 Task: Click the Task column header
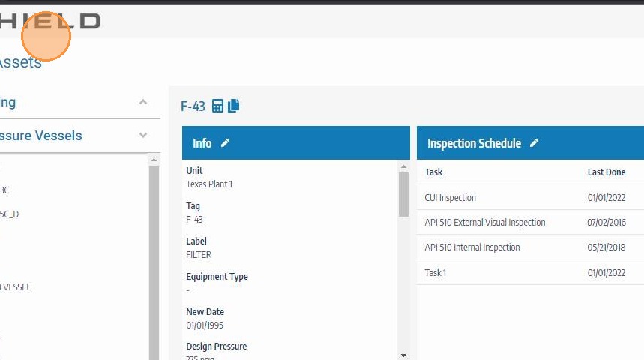(x=433, y=172)
